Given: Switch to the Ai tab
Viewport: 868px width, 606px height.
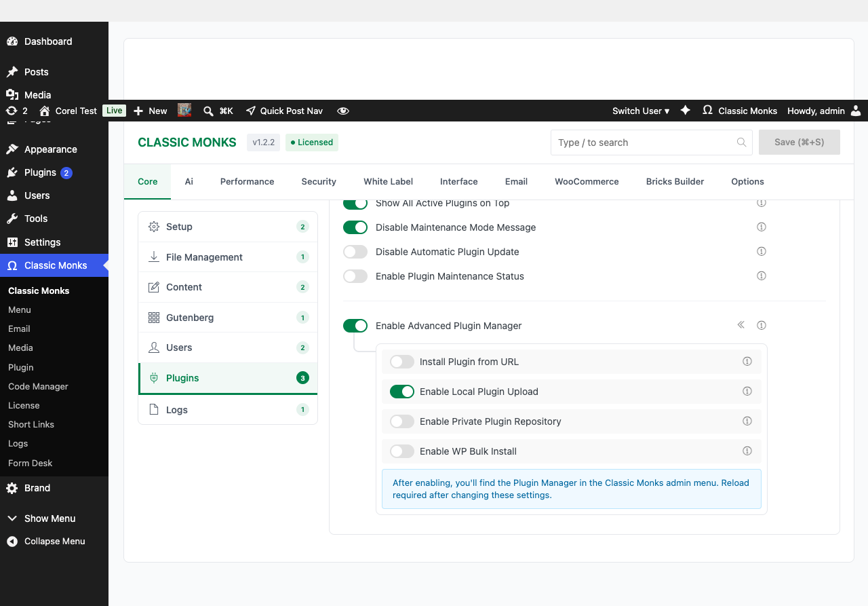Looking at the screenshot, I should pos(189,181).
